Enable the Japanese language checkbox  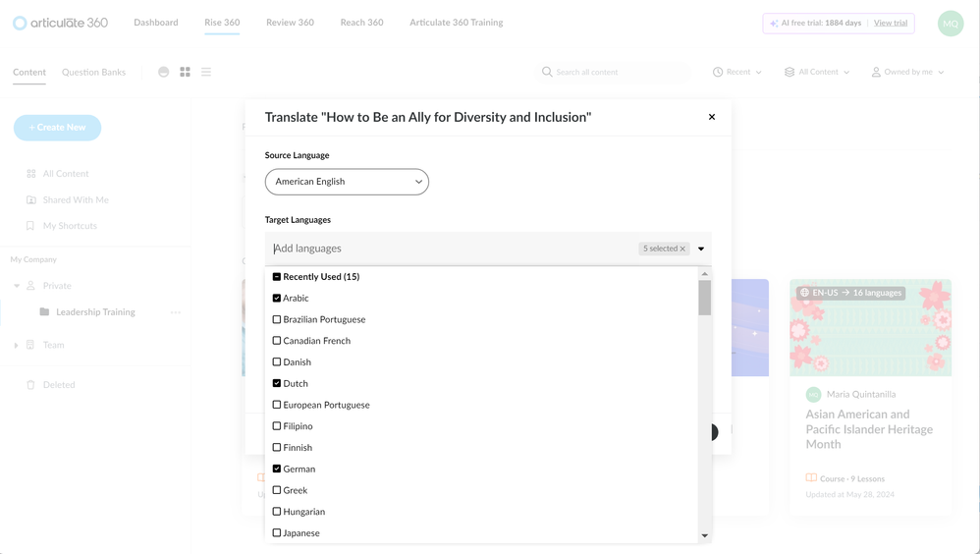coord(277,532)
